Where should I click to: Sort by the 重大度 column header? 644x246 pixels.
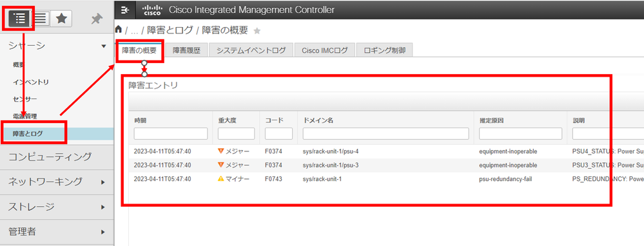click(x=227, y=121)
